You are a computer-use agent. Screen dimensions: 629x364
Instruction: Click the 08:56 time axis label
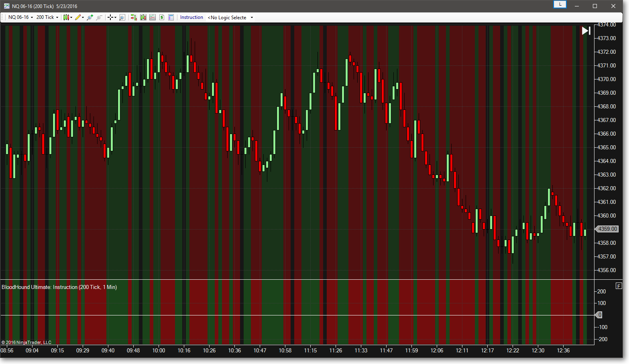[x=7, y=350]
